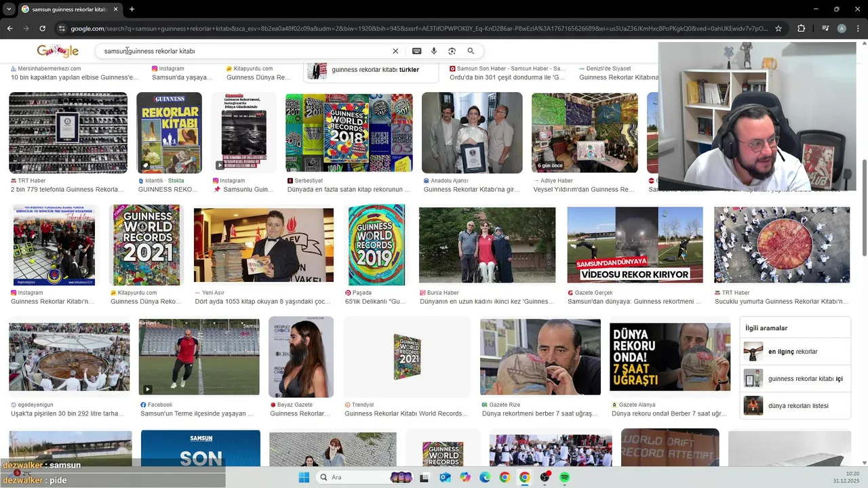The image size is (868, 488).
Task: Open Copilot from the taskbar
Action: 465,477
